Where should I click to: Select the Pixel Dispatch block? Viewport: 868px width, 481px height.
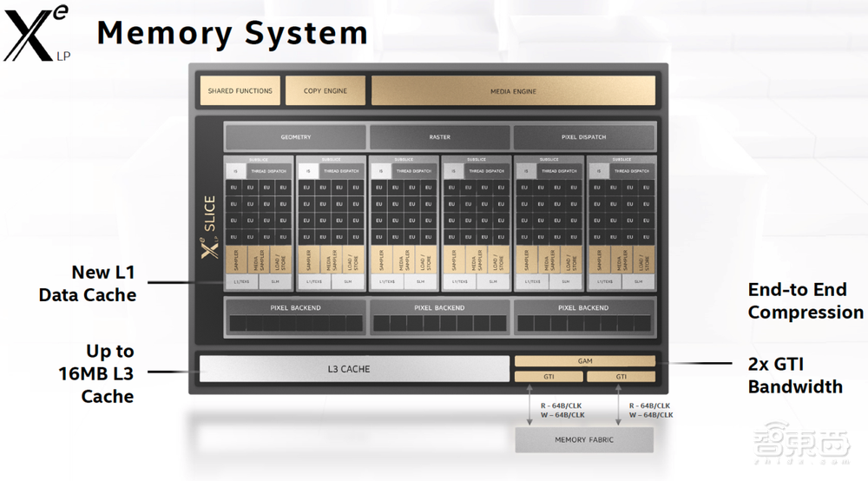(x=583, y=137)
